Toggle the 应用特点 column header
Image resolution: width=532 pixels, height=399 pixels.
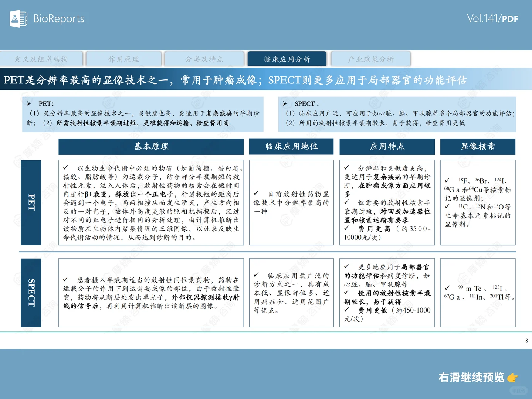click(387, 146)
